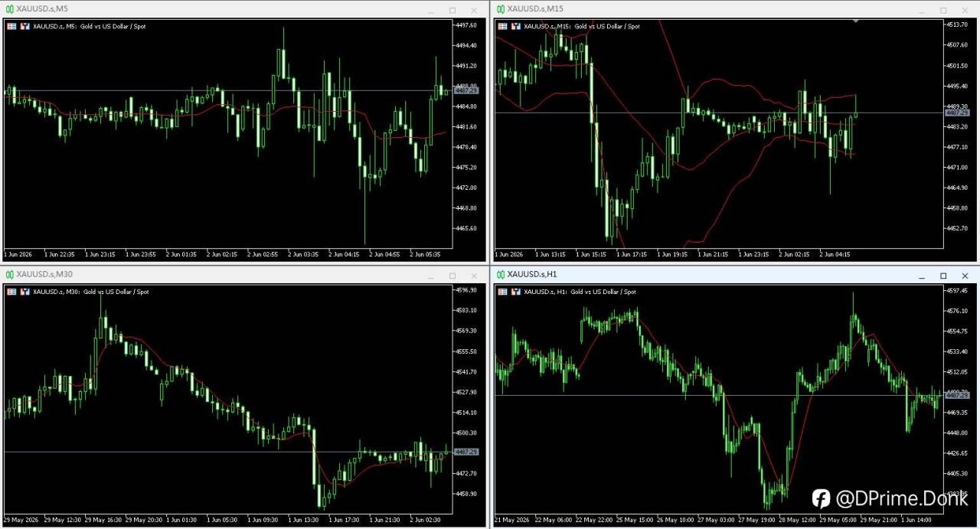The image size is (980, 529).
Task: Maximize the XAUUSD.s,M30 chart window
Action: tap(452, 275)
